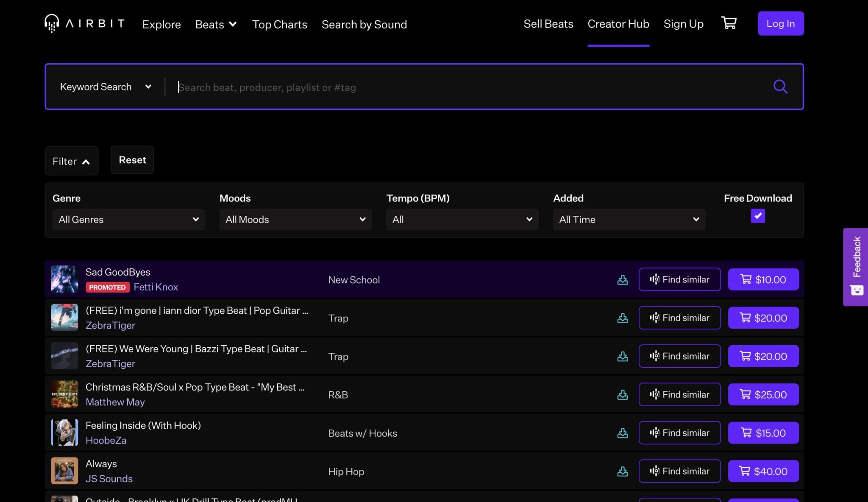The height and width of the screenshot is (502, 868).
Task: Open the Tempo BPM selector
Action: 462,219
